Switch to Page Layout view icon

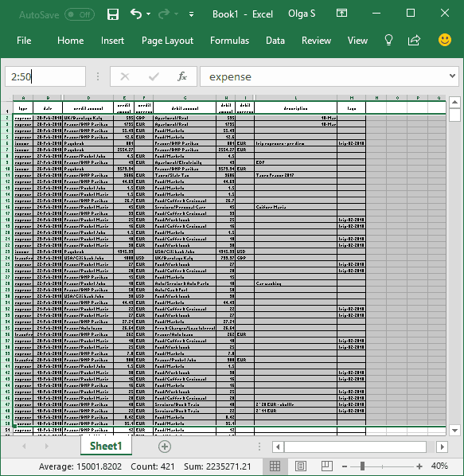(300, 466)
